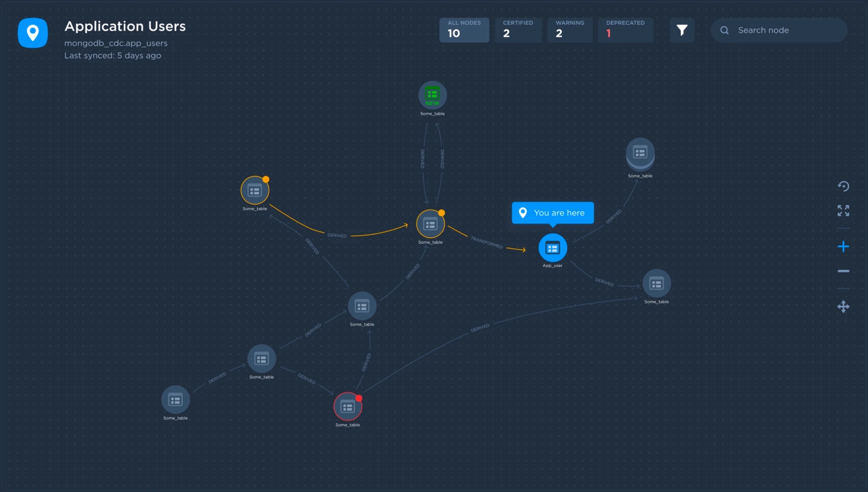Click the Search node field
868x492 pixels.
point(779,30)
